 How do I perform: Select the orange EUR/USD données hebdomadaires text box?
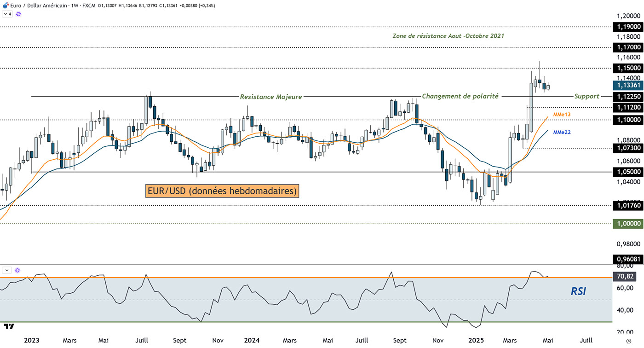pos(223,191)
